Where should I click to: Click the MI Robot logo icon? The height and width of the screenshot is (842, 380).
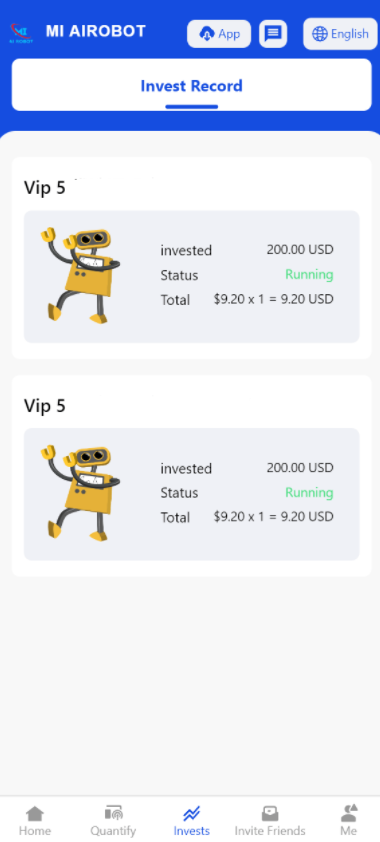point(21,33)
